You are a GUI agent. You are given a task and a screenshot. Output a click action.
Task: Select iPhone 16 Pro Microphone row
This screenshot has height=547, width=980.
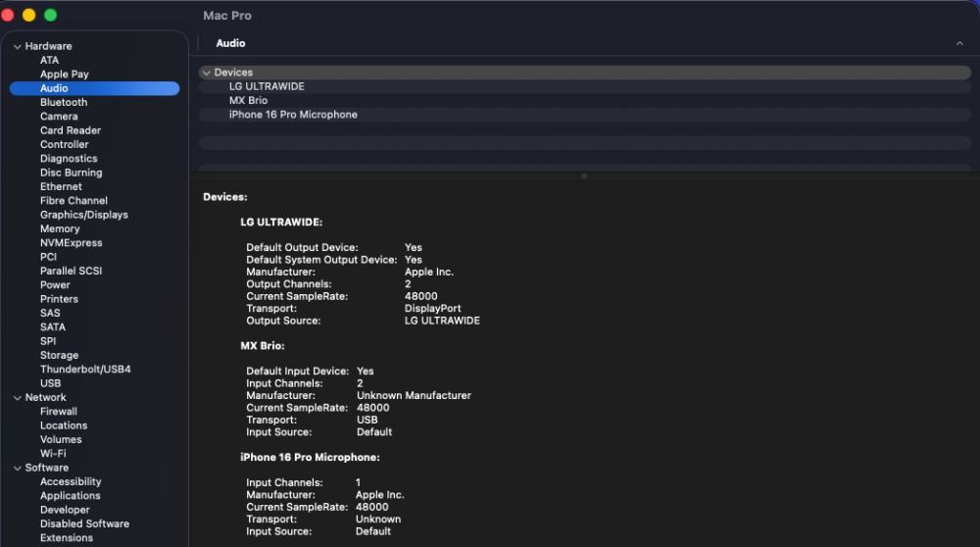[x=584, y=115]
